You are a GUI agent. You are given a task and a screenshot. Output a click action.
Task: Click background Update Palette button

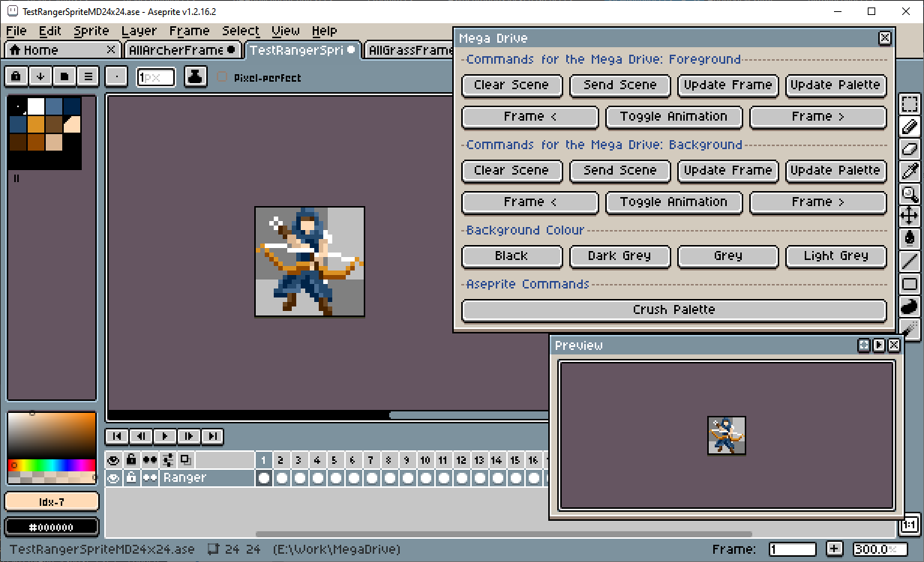835,171
